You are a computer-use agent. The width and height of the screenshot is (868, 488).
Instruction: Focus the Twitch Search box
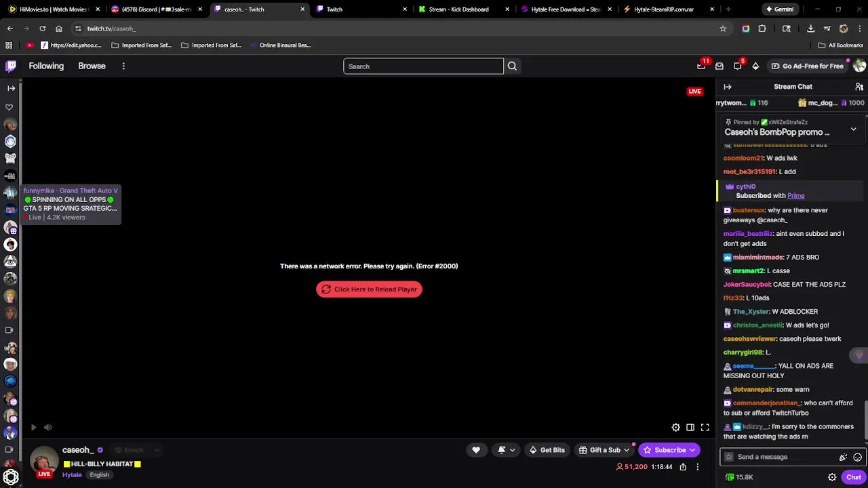coord(423,66)
